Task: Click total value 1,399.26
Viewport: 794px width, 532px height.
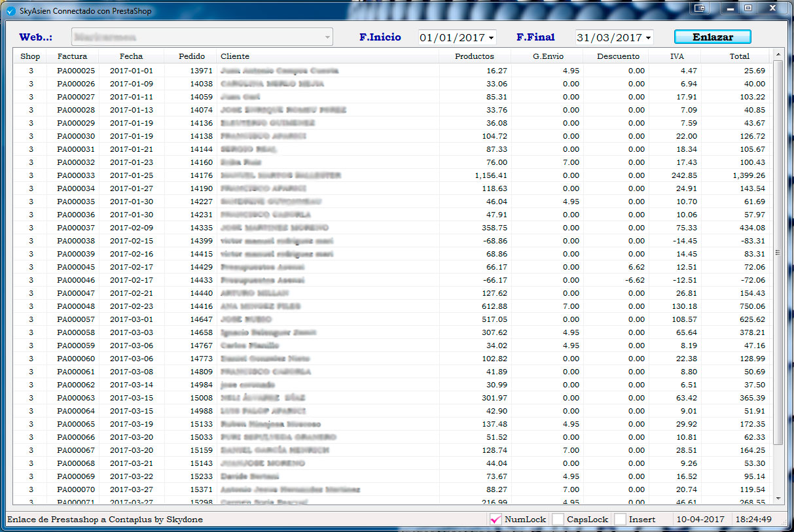Action: (x=749, y=175)
